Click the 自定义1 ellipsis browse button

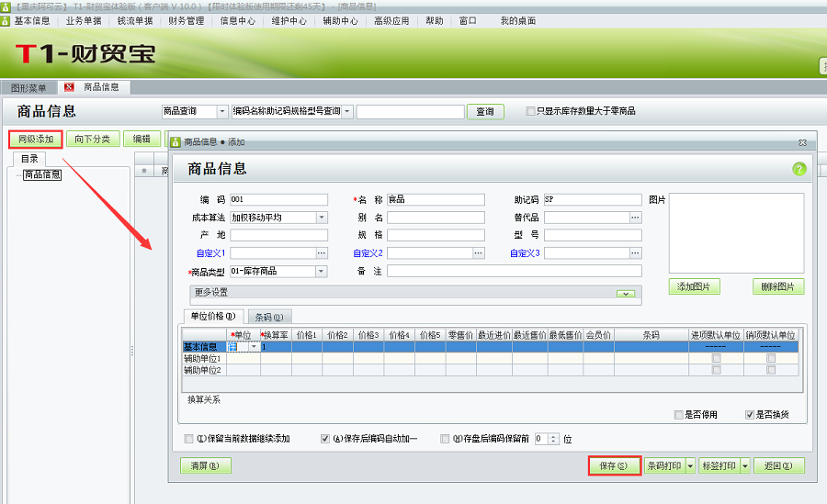(322, 253)
